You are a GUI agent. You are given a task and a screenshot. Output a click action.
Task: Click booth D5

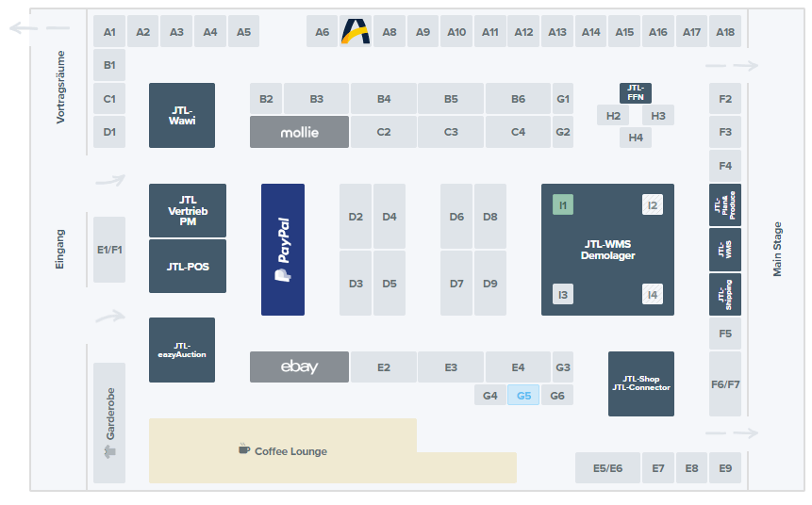(x=389, y=283)
